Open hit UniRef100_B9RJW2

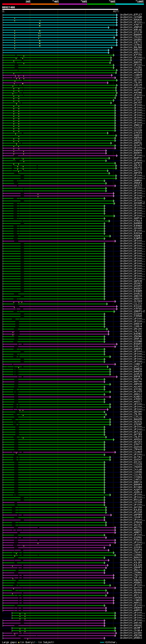131,30
